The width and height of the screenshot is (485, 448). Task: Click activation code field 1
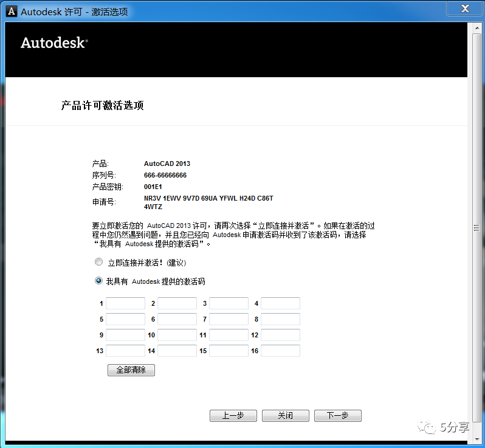point(126,303)
